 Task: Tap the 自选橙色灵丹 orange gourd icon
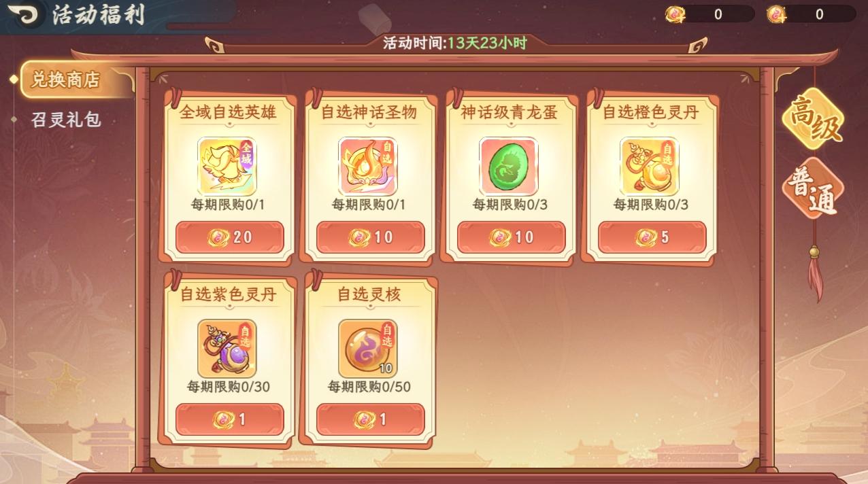click(650, 167)
